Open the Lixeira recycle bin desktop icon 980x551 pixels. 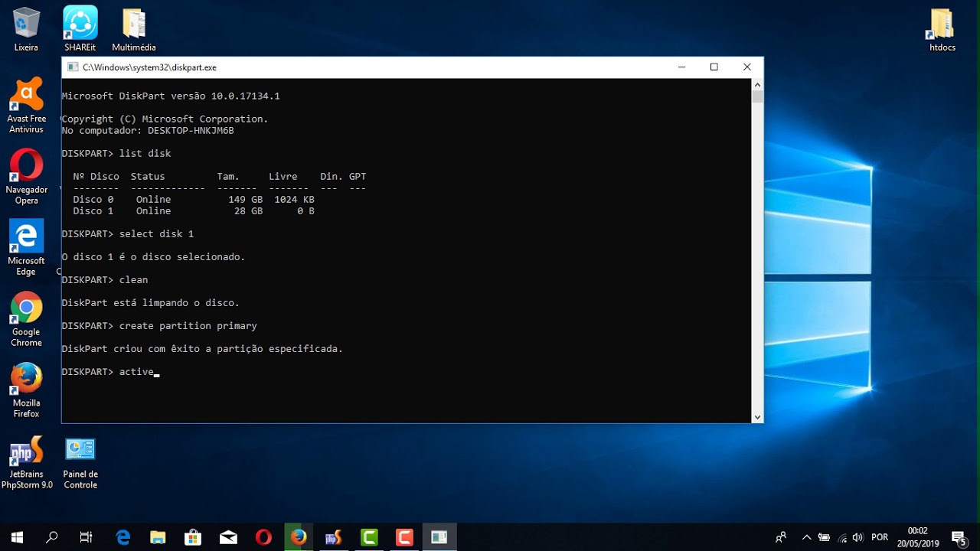pos(26,29)
